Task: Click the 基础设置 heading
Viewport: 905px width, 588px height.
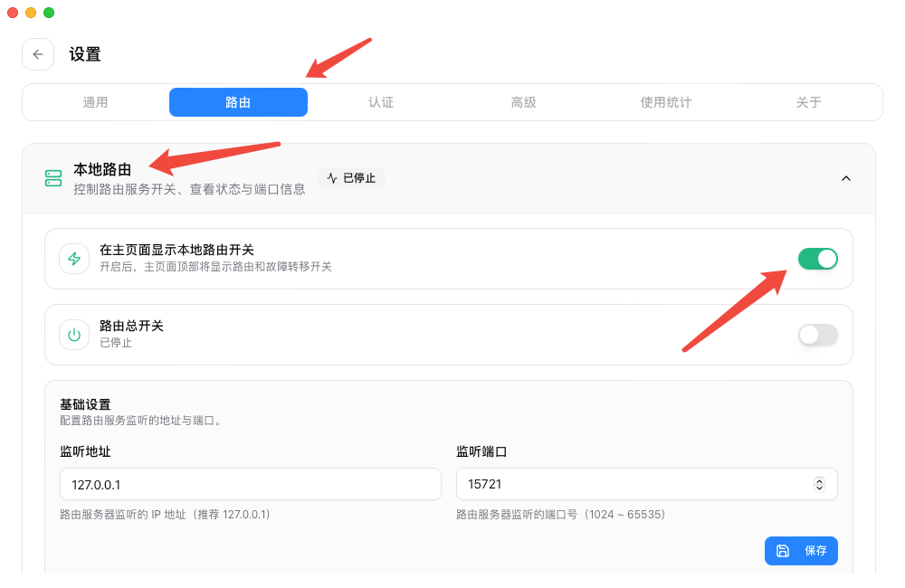Action: click(x=85, y=404)
